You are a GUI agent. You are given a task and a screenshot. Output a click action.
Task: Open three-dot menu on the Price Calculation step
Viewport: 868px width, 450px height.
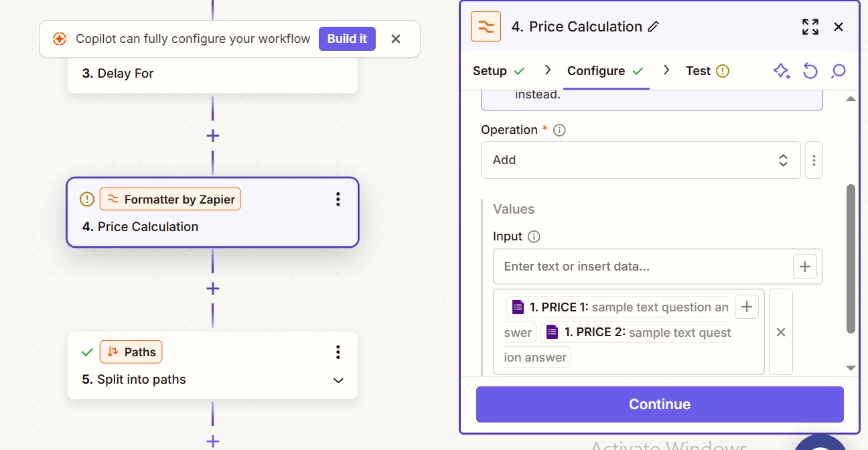pyautogui.click(x=338, y=199)
